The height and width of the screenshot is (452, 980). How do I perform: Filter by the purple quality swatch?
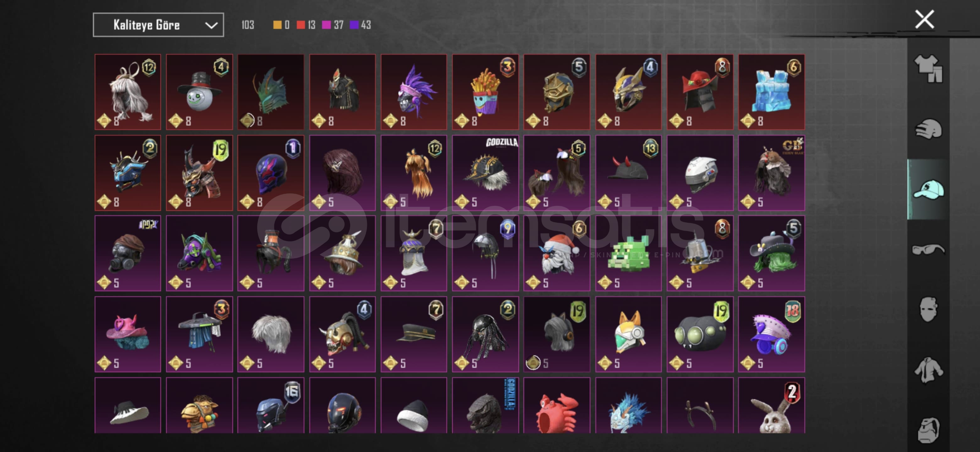pos(354,25)
